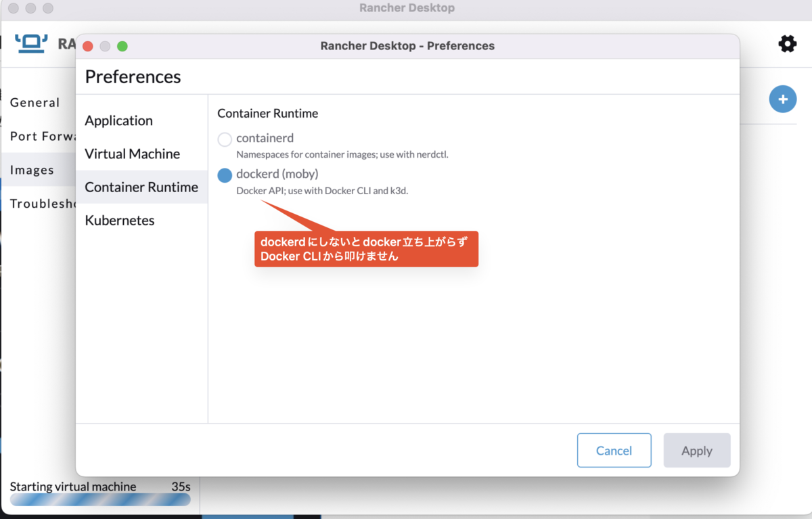Select the containerd radio button
This screenshot has height=519, width=812.
coord(225,139)
